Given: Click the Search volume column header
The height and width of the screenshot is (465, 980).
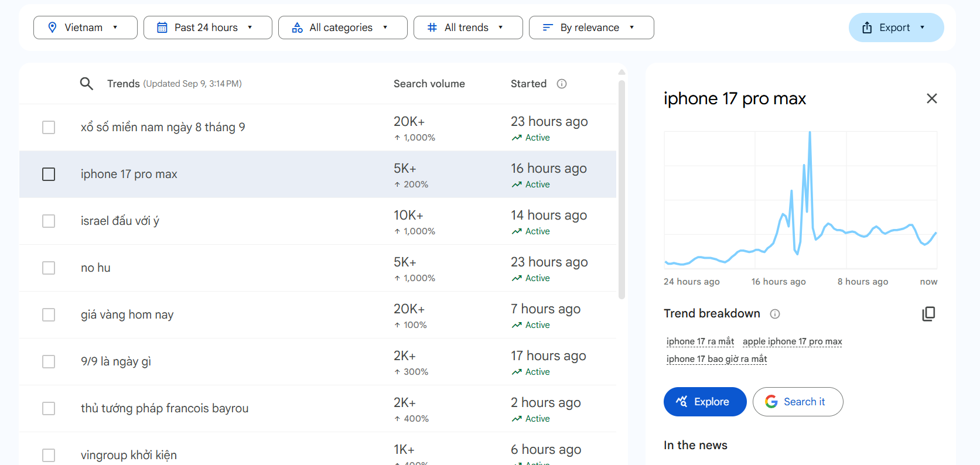Looking at the screenshot, I should pyautogui.click(x=429, y=84).
